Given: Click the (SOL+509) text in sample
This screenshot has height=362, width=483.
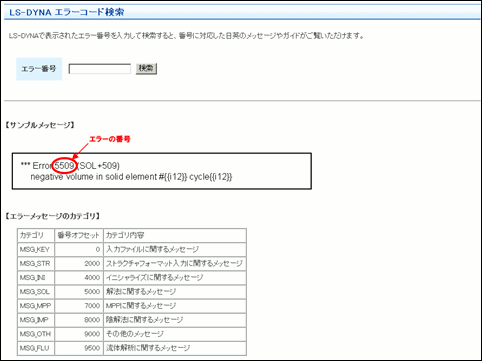Looking at the screenshot, I should 99,166.
